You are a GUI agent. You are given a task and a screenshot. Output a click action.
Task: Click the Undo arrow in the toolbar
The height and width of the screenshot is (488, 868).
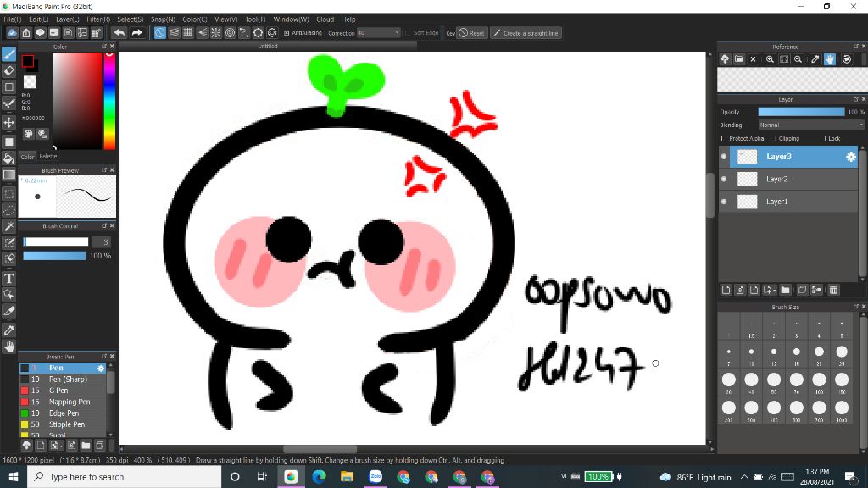[x=119, y=33]
